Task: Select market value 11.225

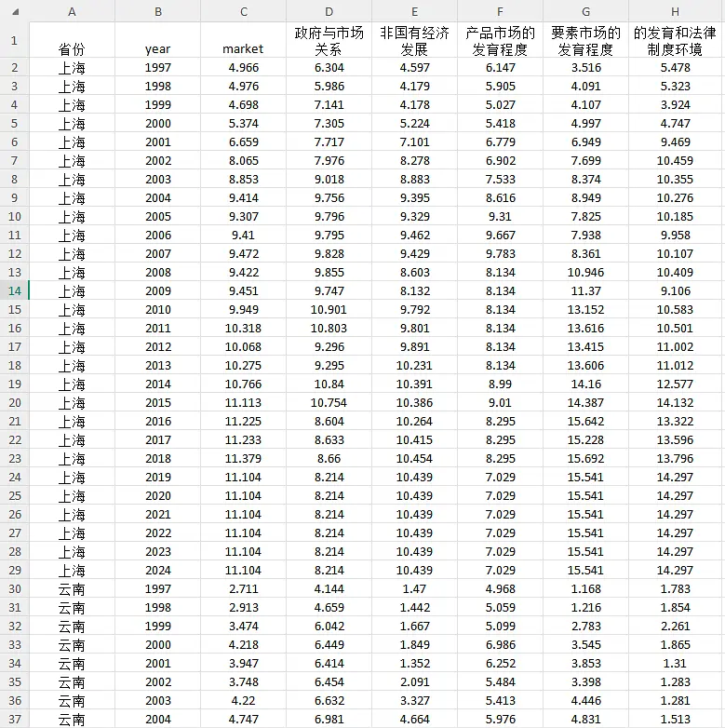Action: tap(243, 421)
